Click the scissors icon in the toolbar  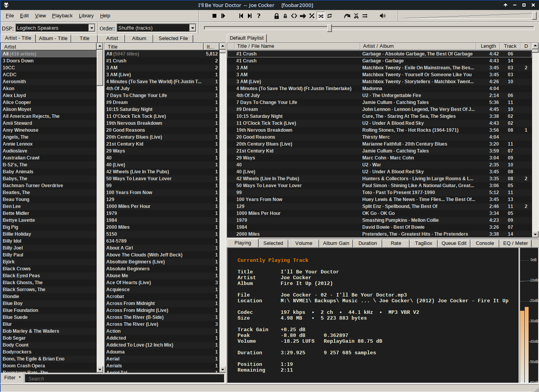pos(356,16)
